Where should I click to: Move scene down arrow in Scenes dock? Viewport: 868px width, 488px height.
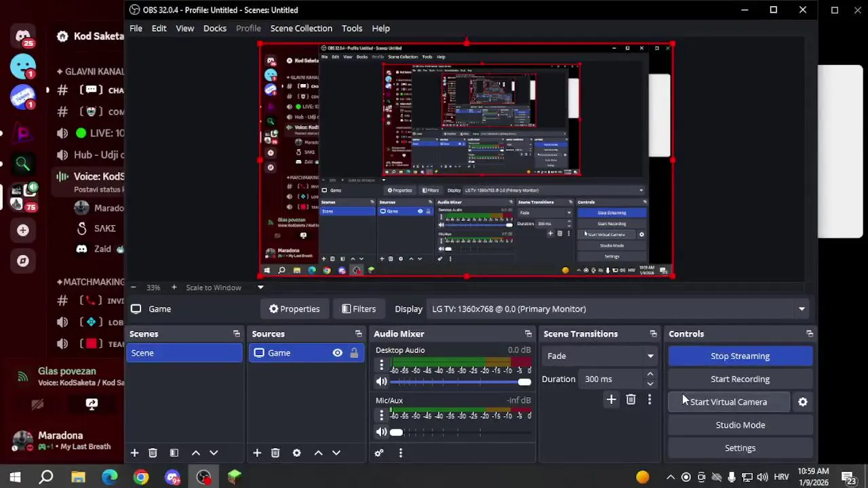(x=214, y=453)
